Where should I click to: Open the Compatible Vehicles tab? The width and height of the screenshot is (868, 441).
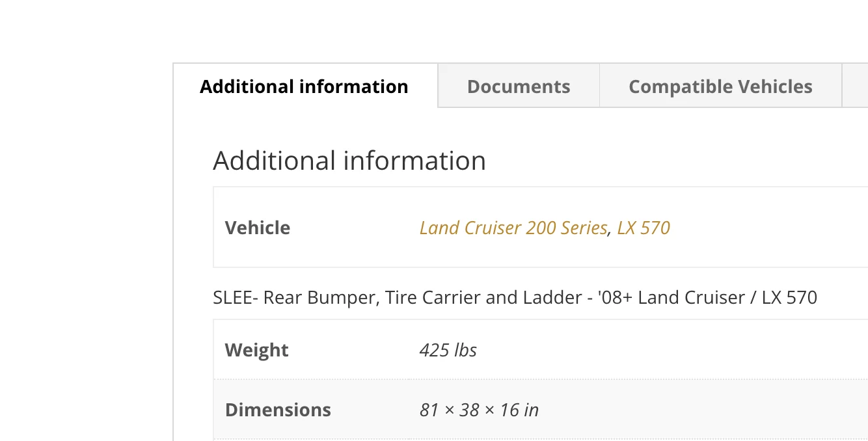coord(720,87)
